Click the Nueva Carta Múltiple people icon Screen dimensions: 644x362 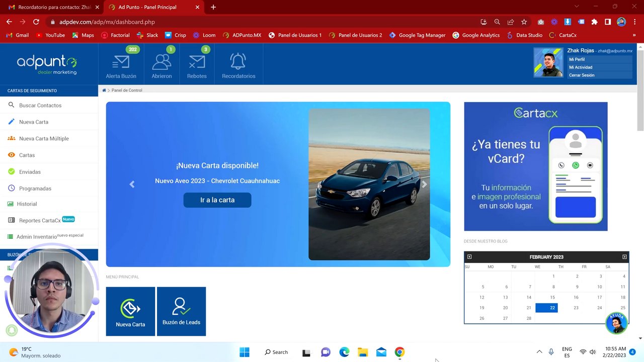[x=11, y=138]
